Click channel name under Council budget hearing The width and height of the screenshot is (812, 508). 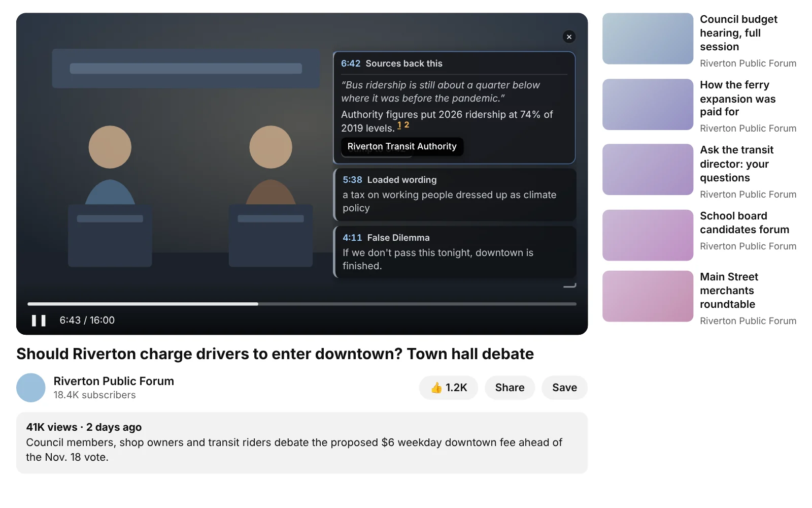[748, 63]
